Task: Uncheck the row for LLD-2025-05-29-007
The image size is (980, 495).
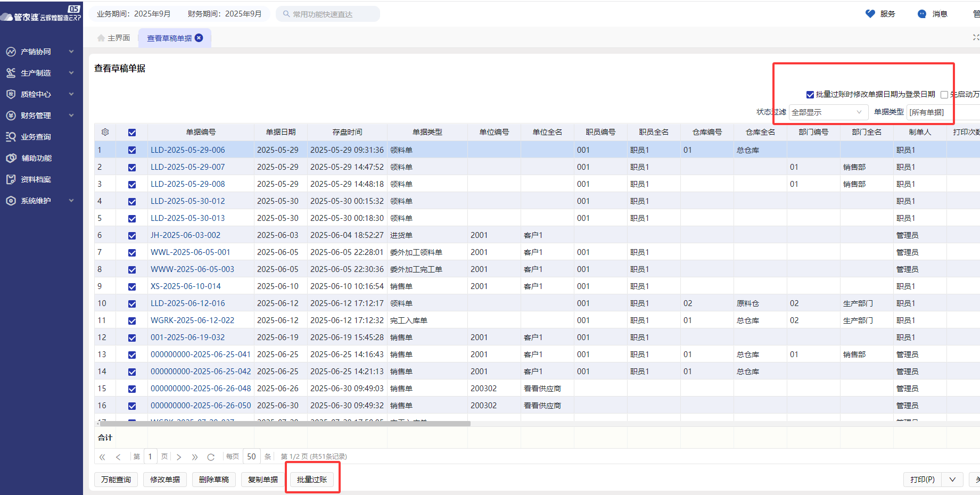Action: tap(132, 167)
